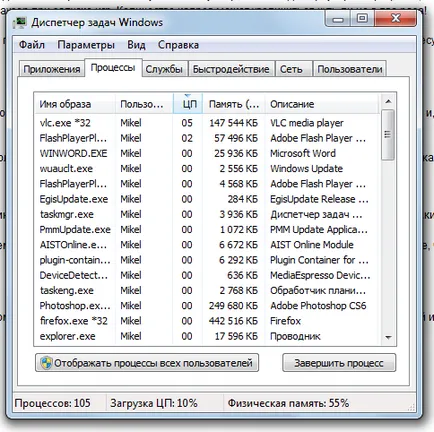Image resolution: width=434 pixels, height=432 pixels.
Task: Open the Параметры menu
Action: point(86,45)
